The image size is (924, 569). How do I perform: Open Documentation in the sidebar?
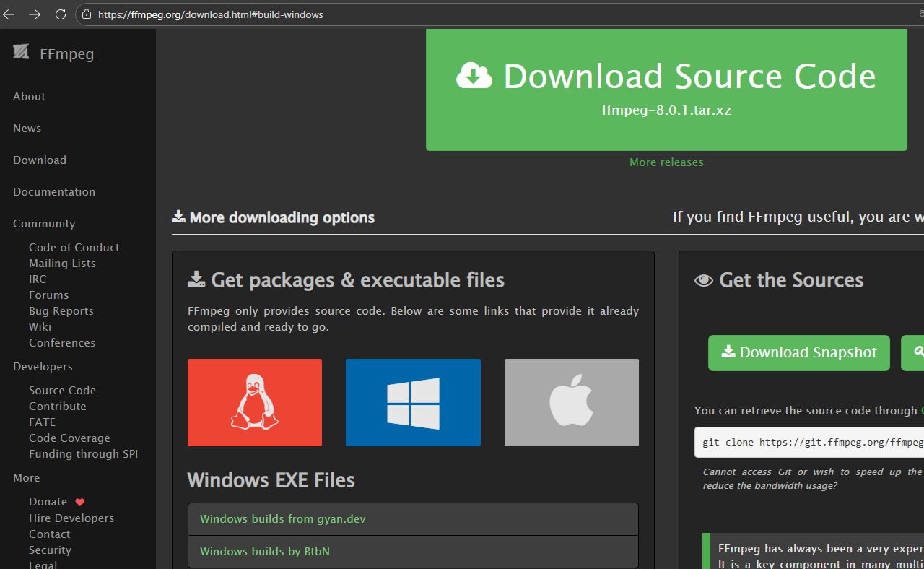[54, 192]
